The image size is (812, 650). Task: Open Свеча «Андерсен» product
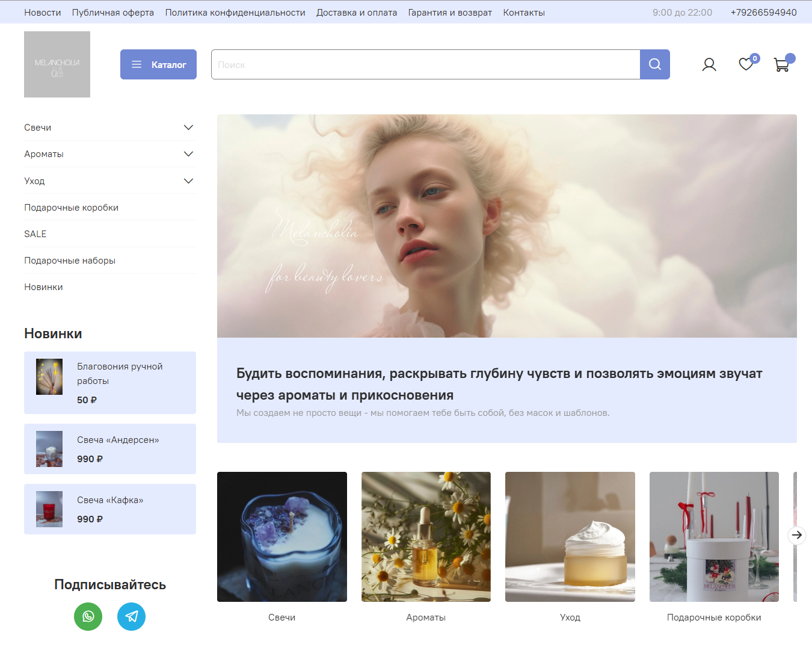[x=118, y=440]
